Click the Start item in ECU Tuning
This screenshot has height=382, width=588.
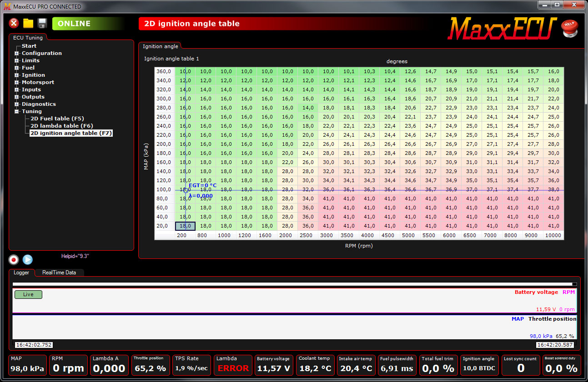[30, 45]
